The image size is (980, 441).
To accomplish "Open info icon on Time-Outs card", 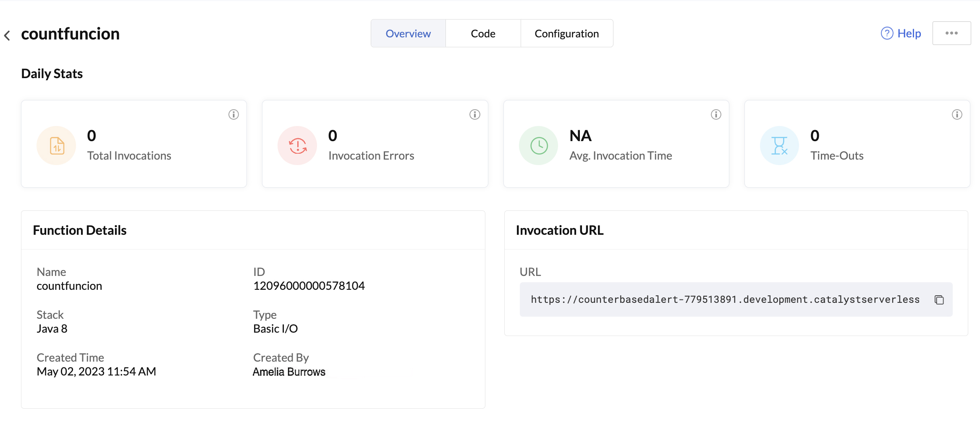I will point(957,115).
